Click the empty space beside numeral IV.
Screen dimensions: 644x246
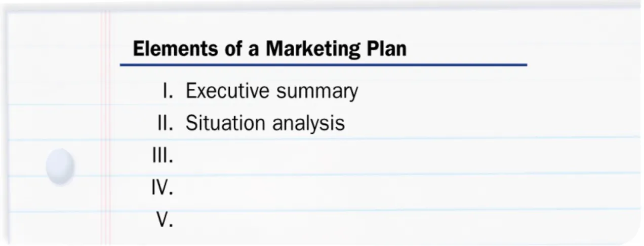click(x=354, y=189)
